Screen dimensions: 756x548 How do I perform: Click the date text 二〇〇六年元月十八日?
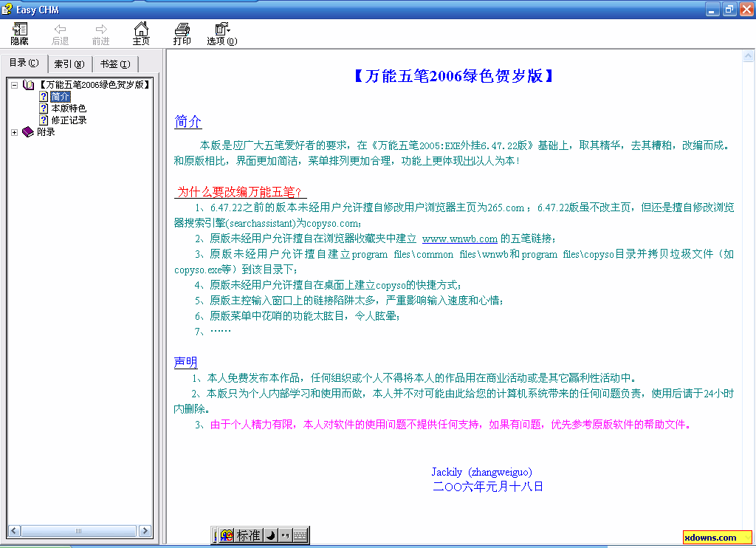488,486
